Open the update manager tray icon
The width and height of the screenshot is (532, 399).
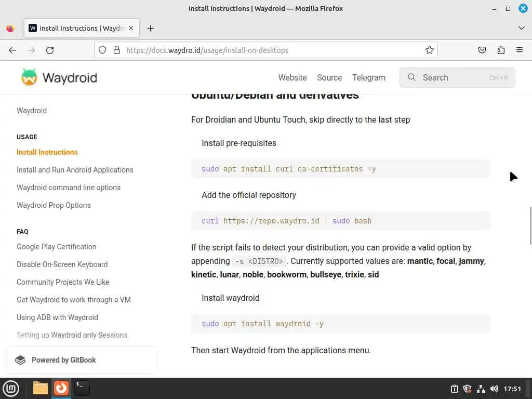pyautogui.click(x=454, y=389)
